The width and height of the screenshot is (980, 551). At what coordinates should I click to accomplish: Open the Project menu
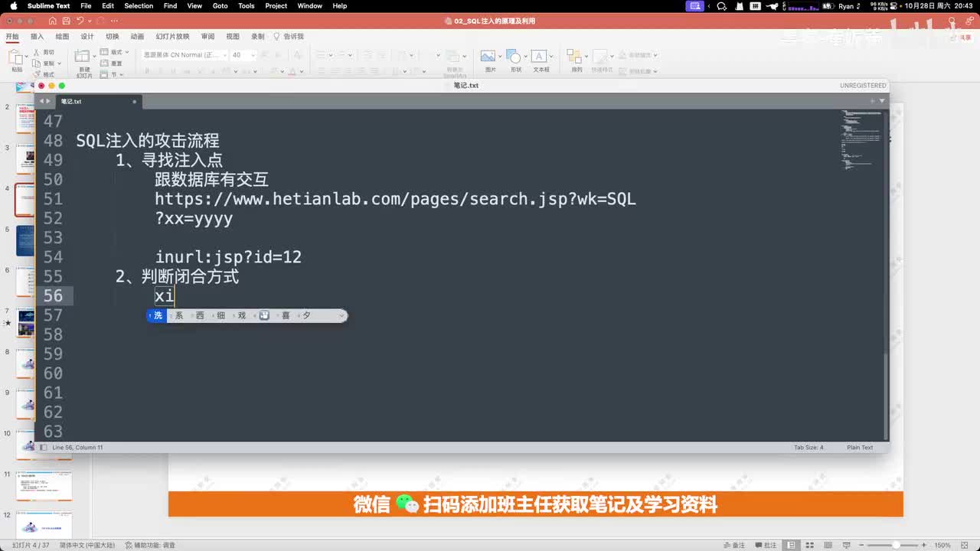click(x=276, y=6)
